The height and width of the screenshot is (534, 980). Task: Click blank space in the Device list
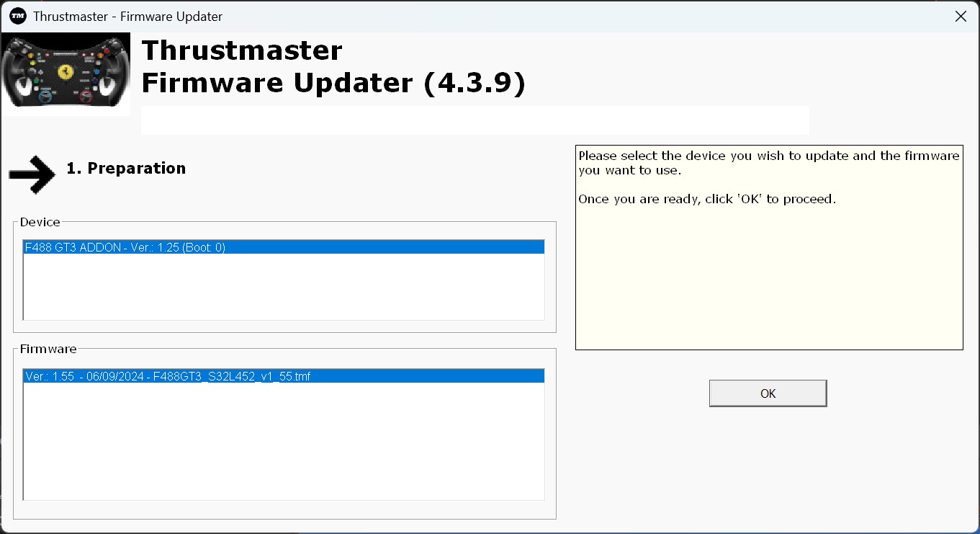coord(284,288)
